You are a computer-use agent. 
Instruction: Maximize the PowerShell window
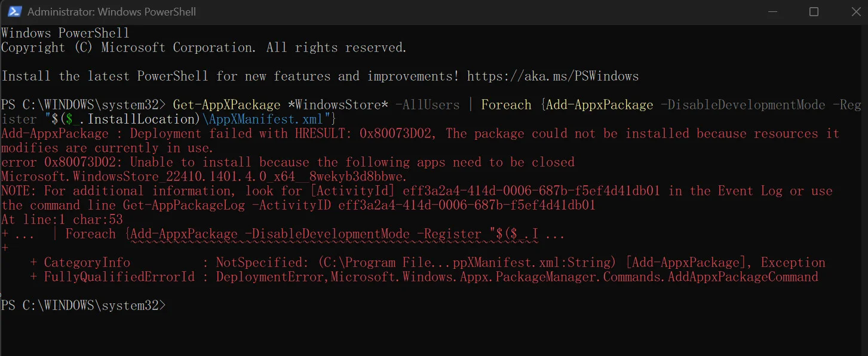pos(814,11)
